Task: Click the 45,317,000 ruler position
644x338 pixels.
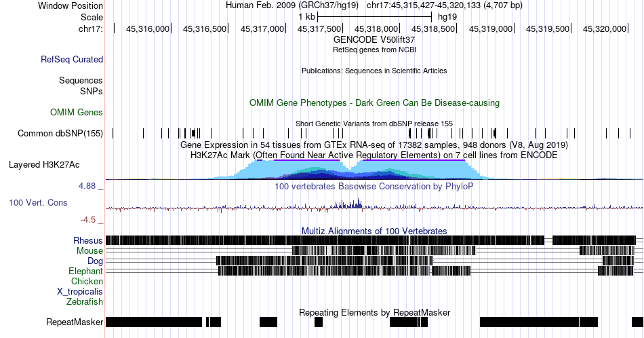Action: tap(262, 29)
